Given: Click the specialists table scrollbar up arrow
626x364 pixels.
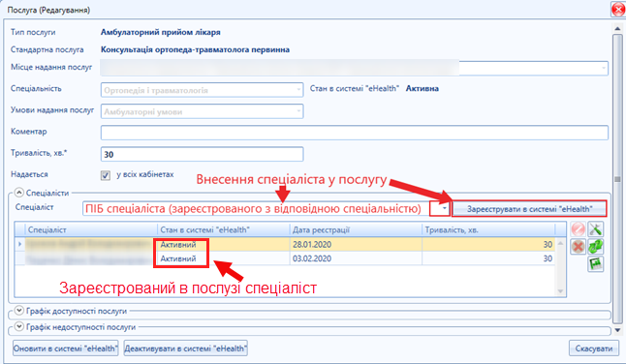Looking at the screenshot, I should tap(560, 243).
